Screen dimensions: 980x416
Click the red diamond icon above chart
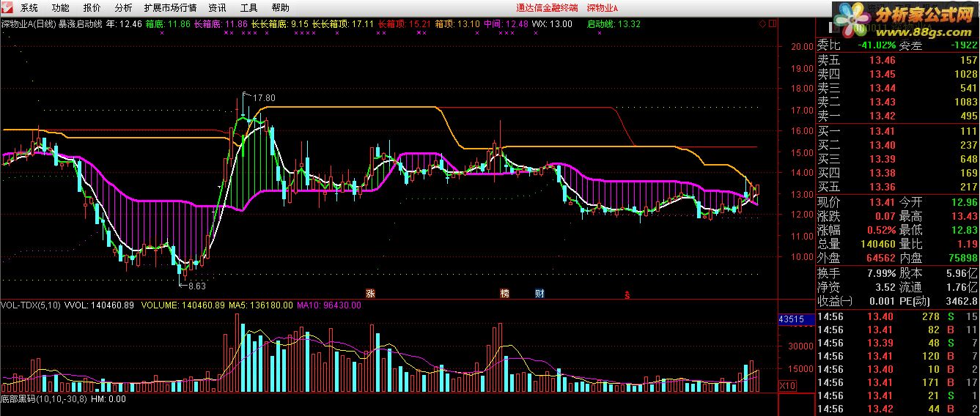pos(762,23)
